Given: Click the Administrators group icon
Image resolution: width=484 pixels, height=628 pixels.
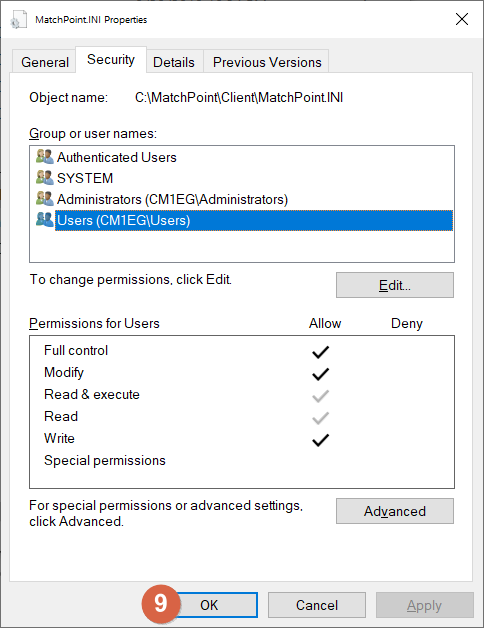Looking at the screenshot, I should pyautogui.click(x=44, y=199).
